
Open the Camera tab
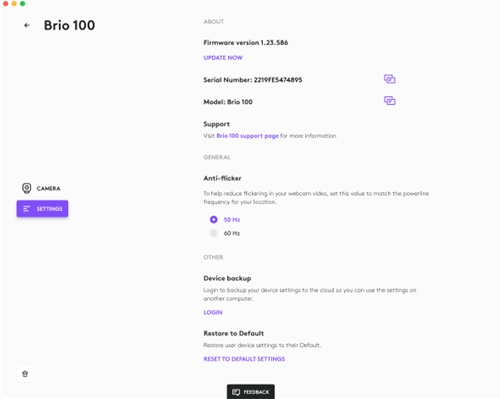(41, 188)
